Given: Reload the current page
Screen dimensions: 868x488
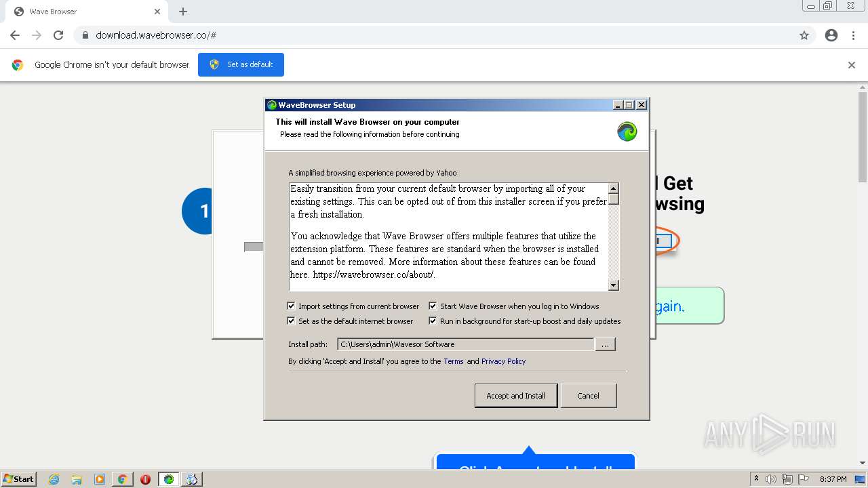Looking at the screenshot, I should click(58, 35).
